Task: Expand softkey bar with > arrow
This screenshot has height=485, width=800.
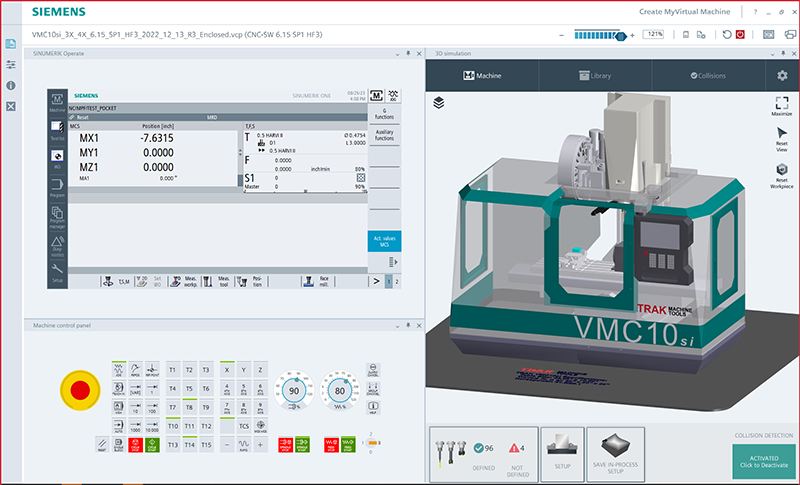Action: pos(376,282)
